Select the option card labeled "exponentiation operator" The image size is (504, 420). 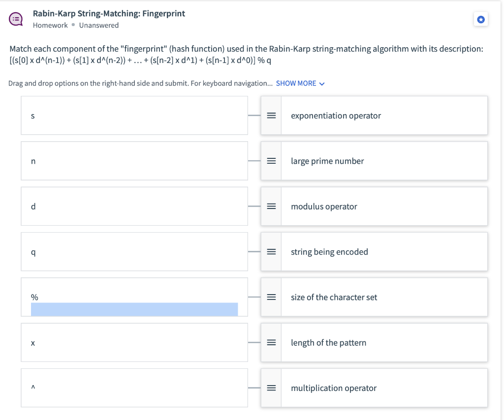point(384,115)
